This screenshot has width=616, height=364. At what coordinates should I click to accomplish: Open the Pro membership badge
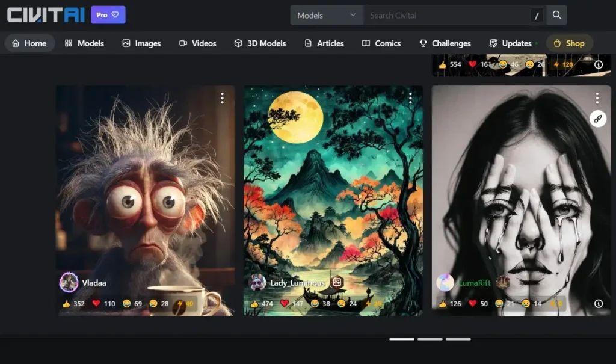pos(108,15)
